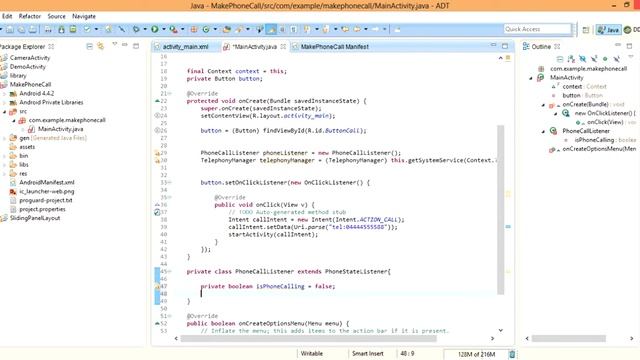Expand Android Private Libraries node
640x360 pixels.
point(5,102)
